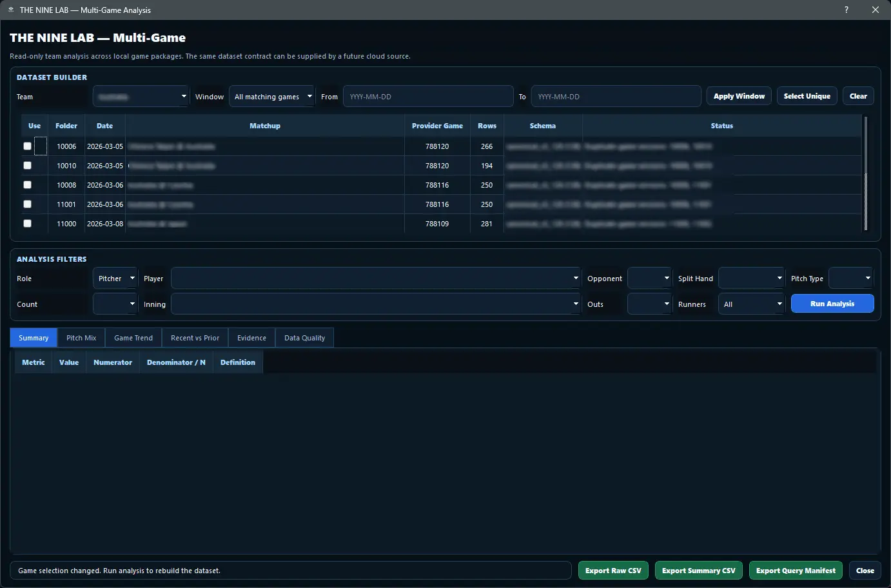The image size is (891, 588).
Task: Click the rows value 194
Action: (x=487, y=166)
